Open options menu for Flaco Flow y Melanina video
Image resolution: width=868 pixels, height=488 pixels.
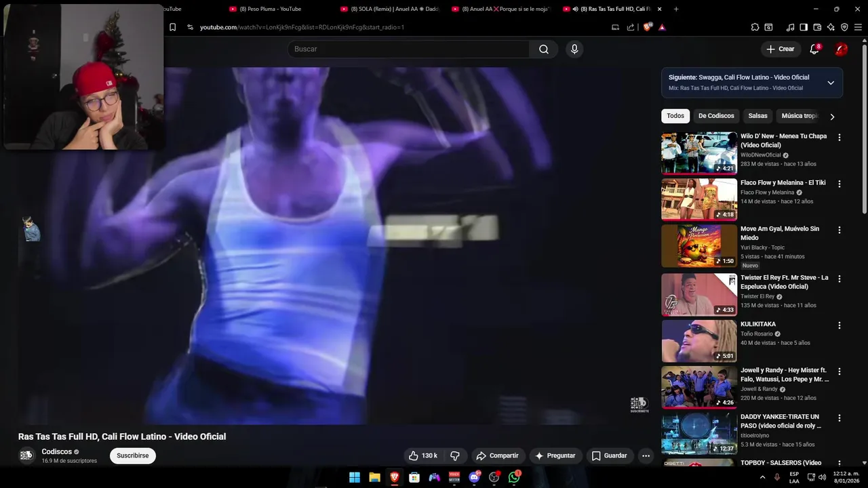840,184
